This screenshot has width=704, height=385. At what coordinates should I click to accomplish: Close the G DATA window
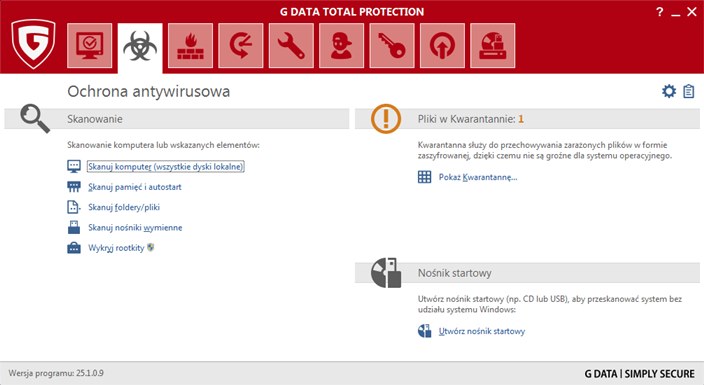(692, 12)
